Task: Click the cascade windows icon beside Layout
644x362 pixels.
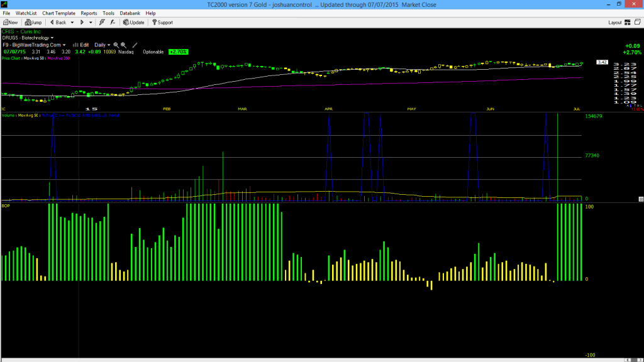Action: (638, 22)
